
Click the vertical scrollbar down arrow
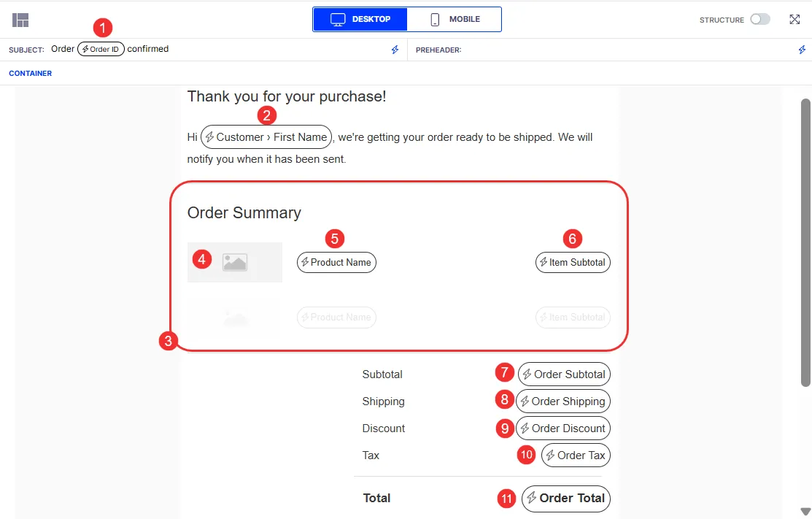point(805,512)
